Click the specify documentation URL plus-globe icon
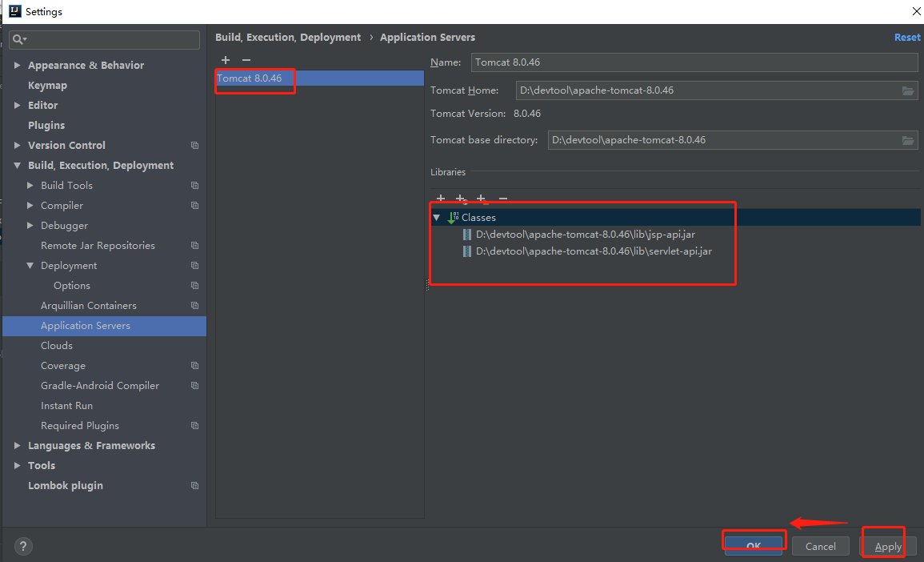 click(461, 199)
